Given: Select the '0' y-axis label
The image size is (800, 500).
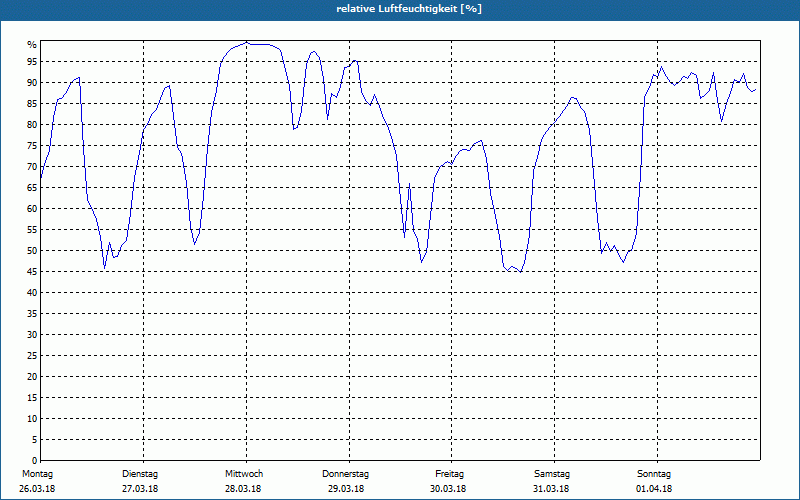Looking at the screenshot, I should point(34,461).
